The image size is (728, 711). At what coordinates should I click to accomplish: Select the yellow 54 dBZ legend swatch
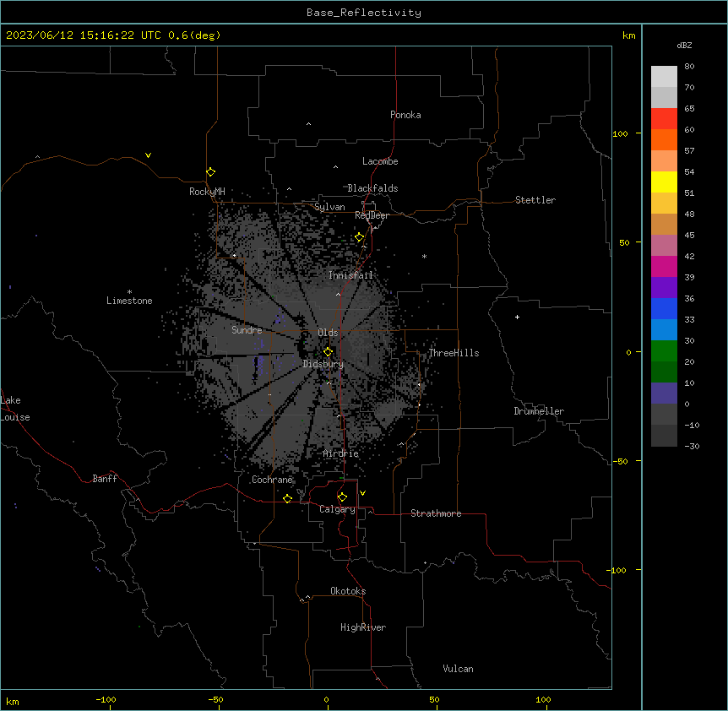coord(664,182)
